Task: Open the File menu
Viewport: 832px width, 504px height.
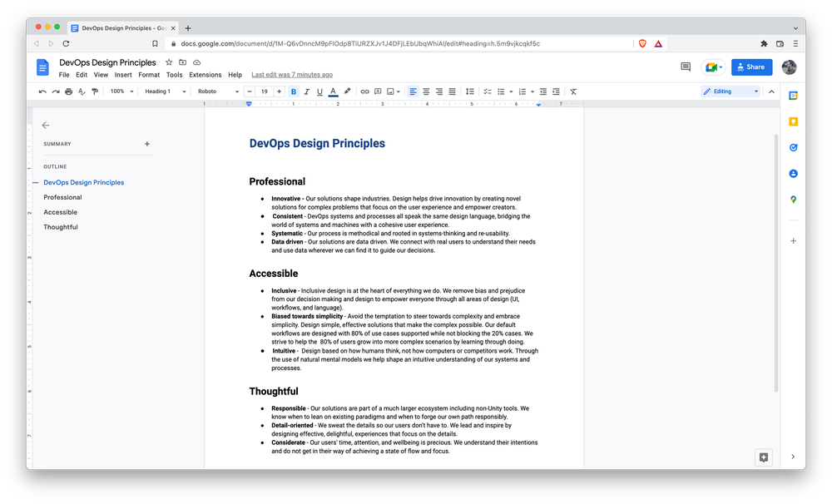Action: click(x=64, y=75)
